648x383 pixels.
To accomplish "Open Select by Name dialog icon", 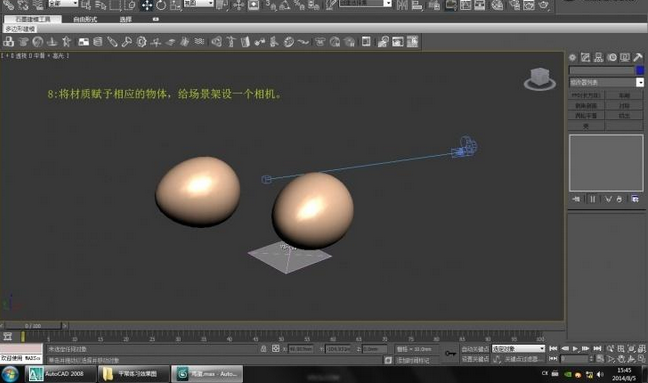I will pyautogui.click(x=100, y=5).
